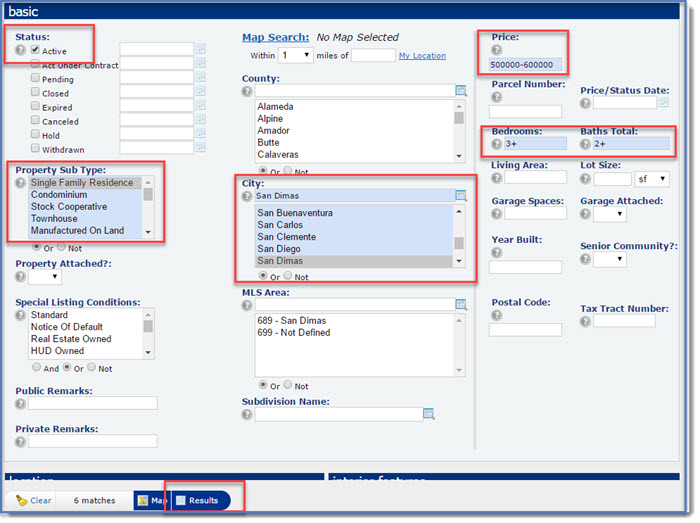Open the Map Search link
The height and width of the screenshot is (523, 700).
[x=275, y=37]
